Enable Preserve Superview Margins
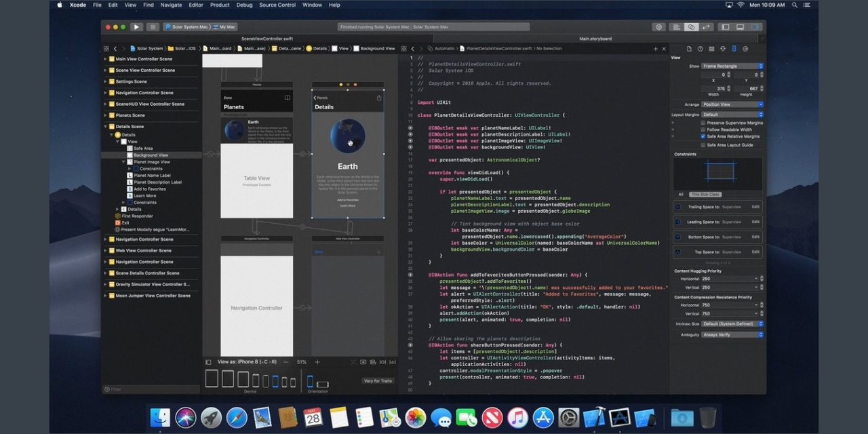Viewport: 868px width, 434px height. coord(703,123)
